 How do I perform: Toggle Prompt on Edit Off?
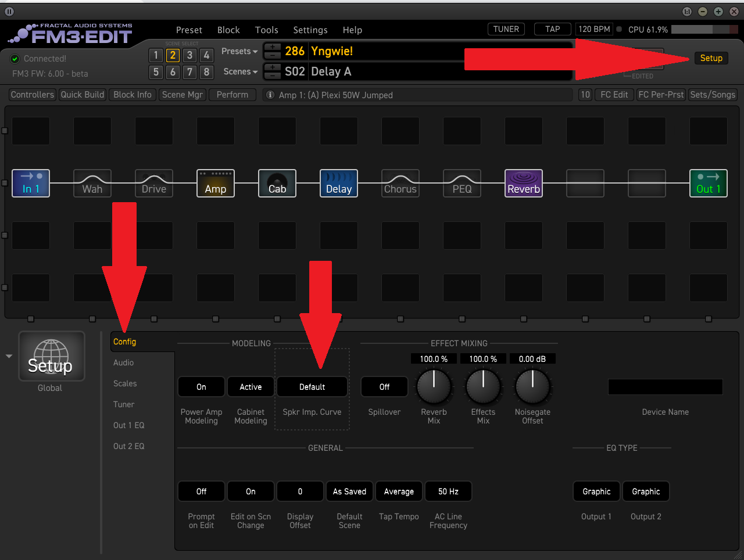(201, 491)
